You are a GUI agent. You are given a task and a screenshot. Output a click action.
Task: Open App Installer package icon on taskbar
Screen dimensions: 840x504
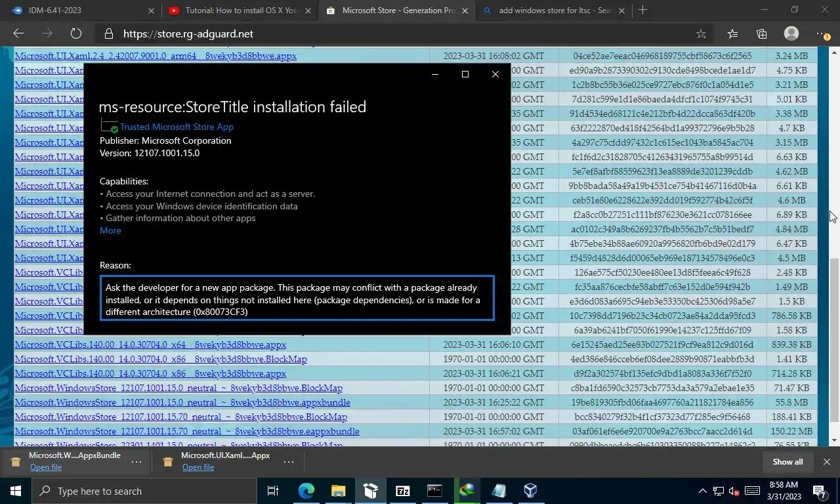click(x=371, y=491)
